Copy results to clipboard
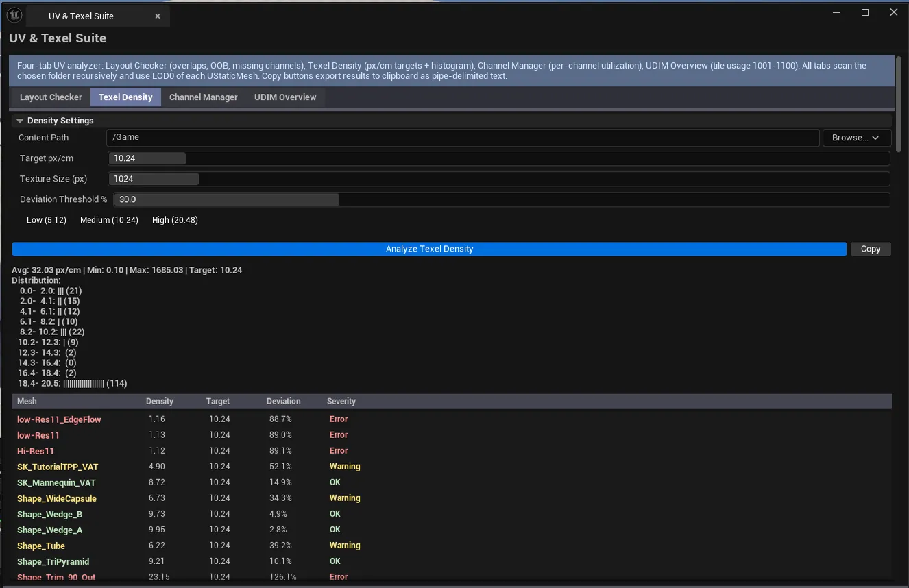Image resolution: width=909 pixels, height=588 pixels. [x=871, y=249]
